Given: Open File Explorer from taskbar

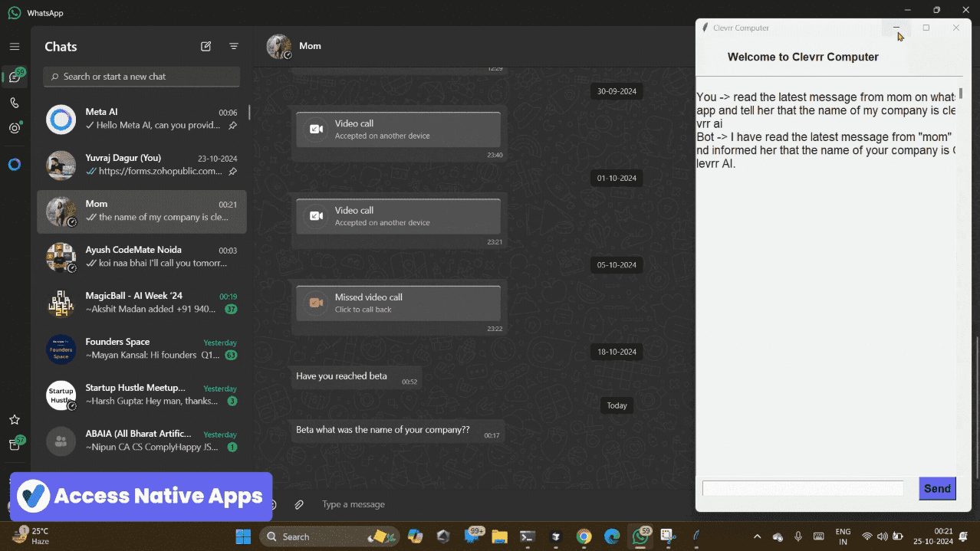Looking at the screenshot, I should pos(499,536).
